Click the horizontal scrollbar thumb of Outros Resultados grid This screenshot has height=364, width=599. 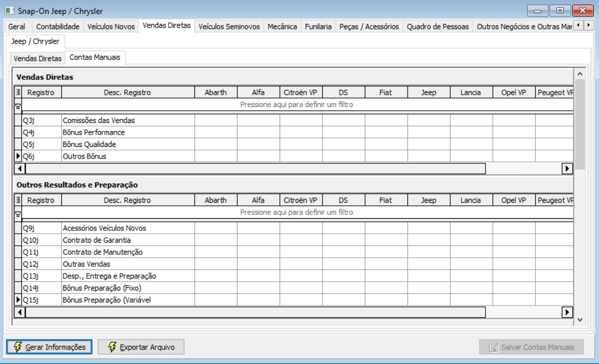(256, 312)
